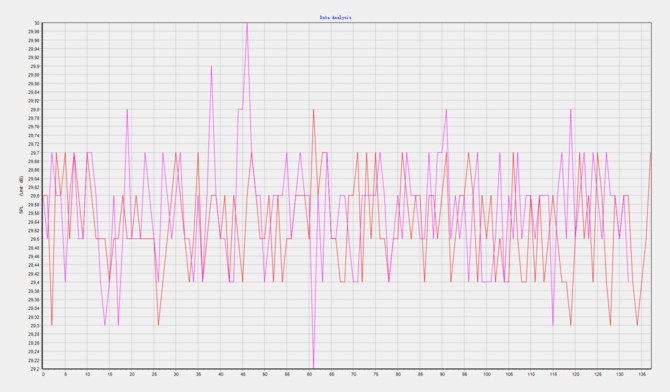This screenshot has height=392, width=670.
Task: Click the "110" tick on the horizontal axis
Action: pos(531,374)
